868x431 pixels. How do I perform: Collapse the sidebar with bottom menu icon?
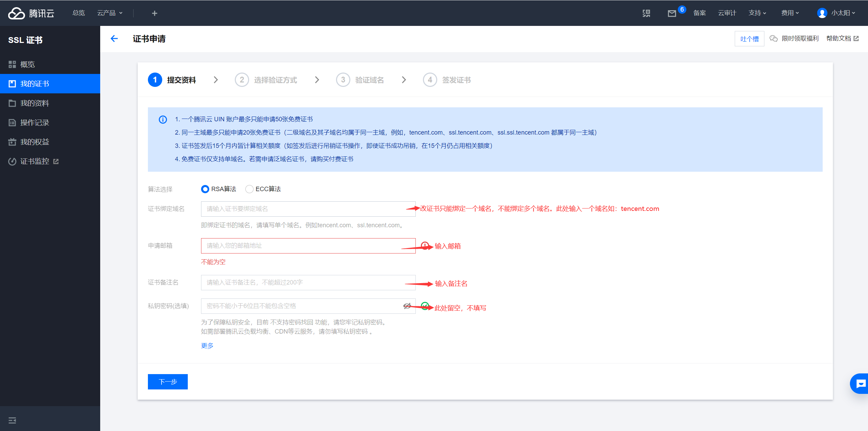pyautogui.click(x=12, y=420)
